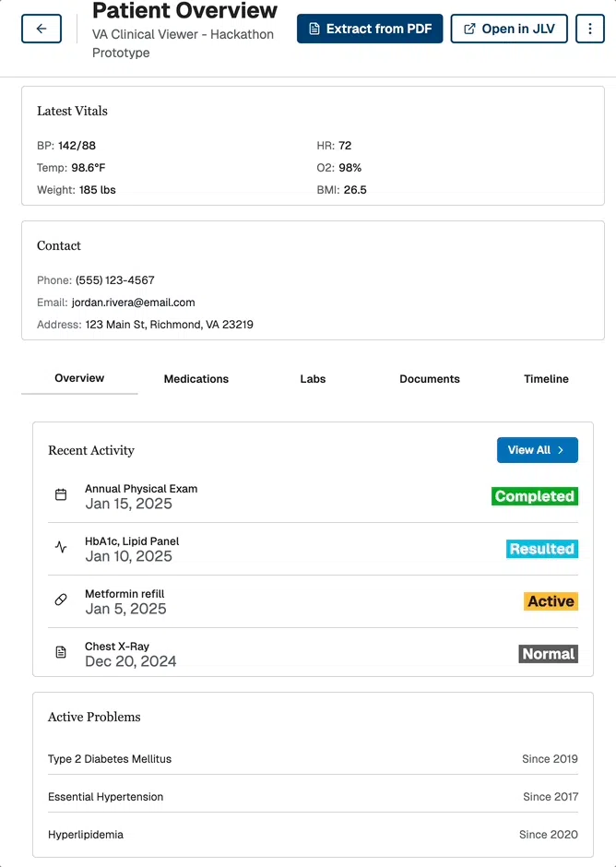616x867 pixels.
Task: Select the Documents tab
Action: [x=430, y=379]
